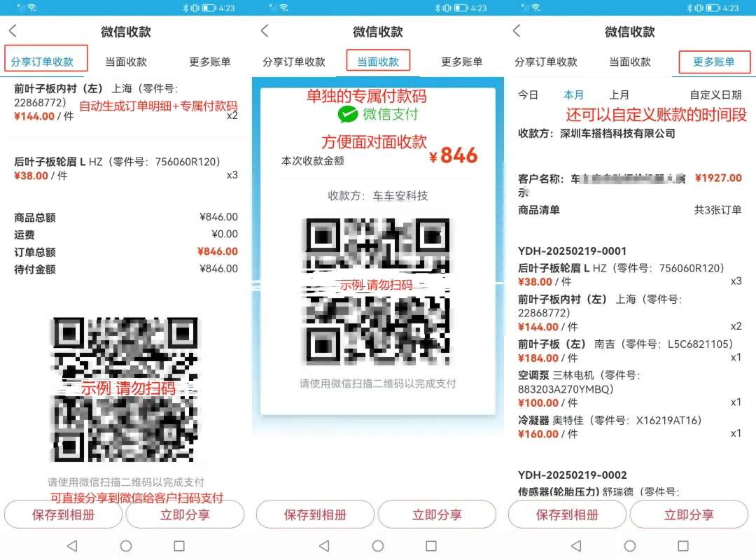
Task: Select 当面收款 tab on the left screen
Action: pyautogui.click(x=126, y=62)
